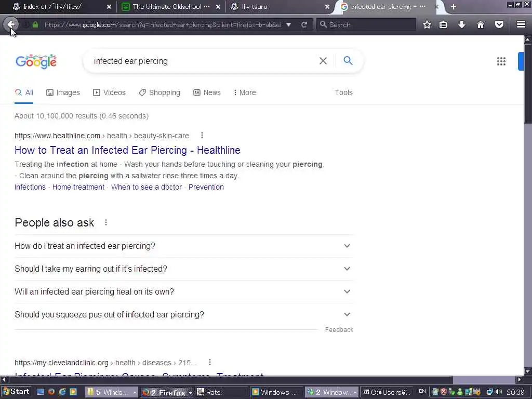
Task: Click the Google holiday logo
Action: tap(36, 61)
